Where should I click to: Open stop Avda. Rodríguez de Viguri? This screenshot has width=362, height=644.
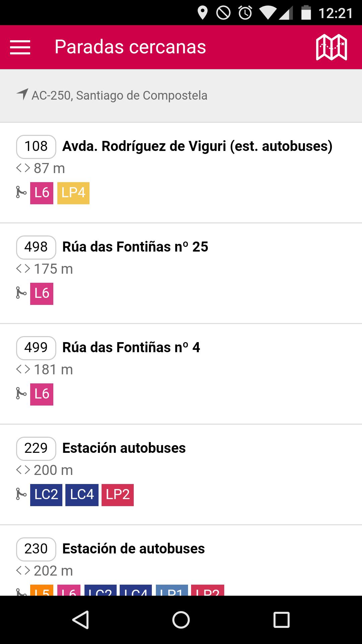[x=197, y=146]
